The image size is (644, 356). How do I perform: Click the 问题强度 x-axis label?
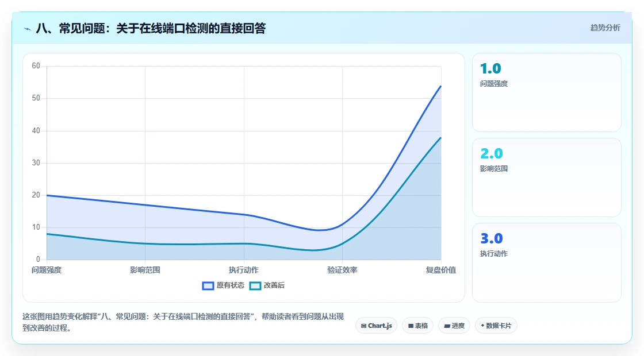(47, 270)
